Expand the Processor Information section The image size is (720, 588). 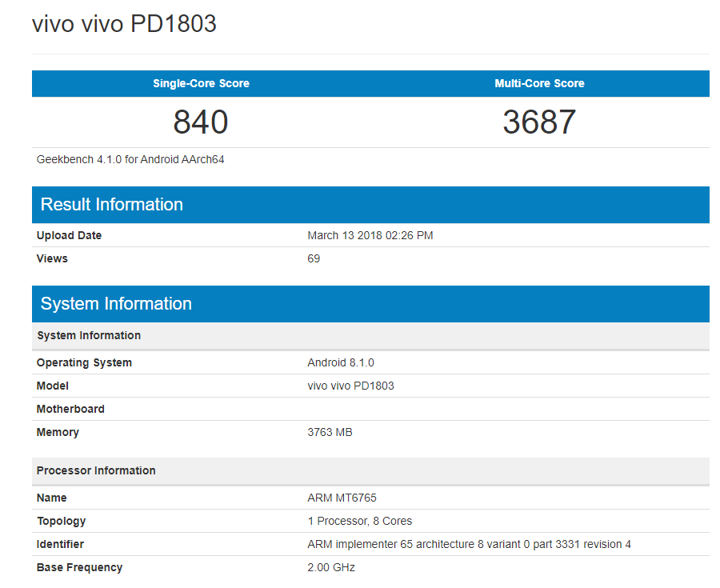point(96,470)
